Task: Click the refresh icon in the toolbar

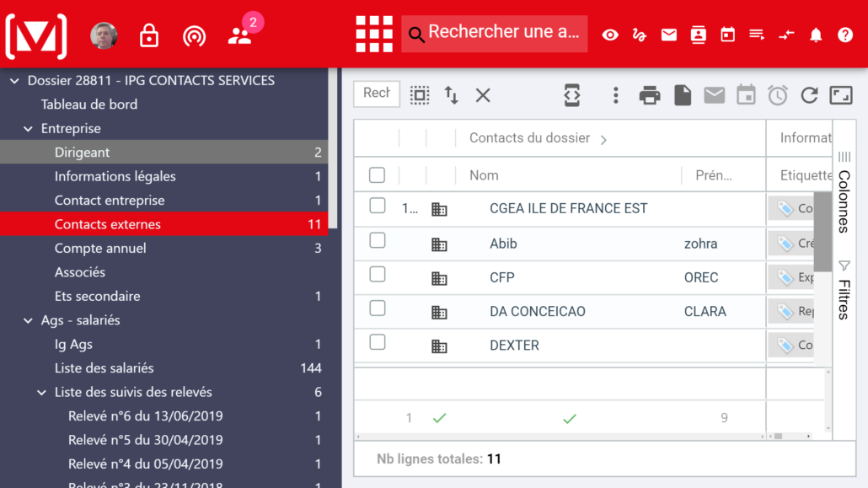Action: coord(809,95)
